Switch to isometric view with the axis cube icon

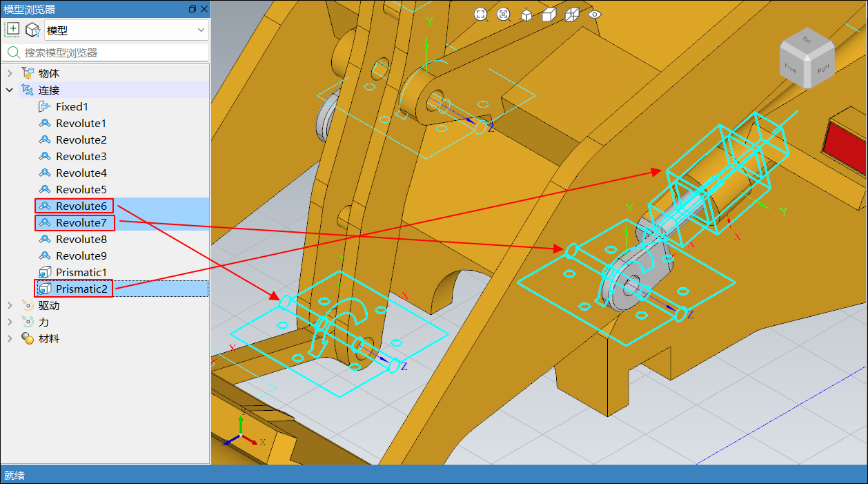[526, 14]
